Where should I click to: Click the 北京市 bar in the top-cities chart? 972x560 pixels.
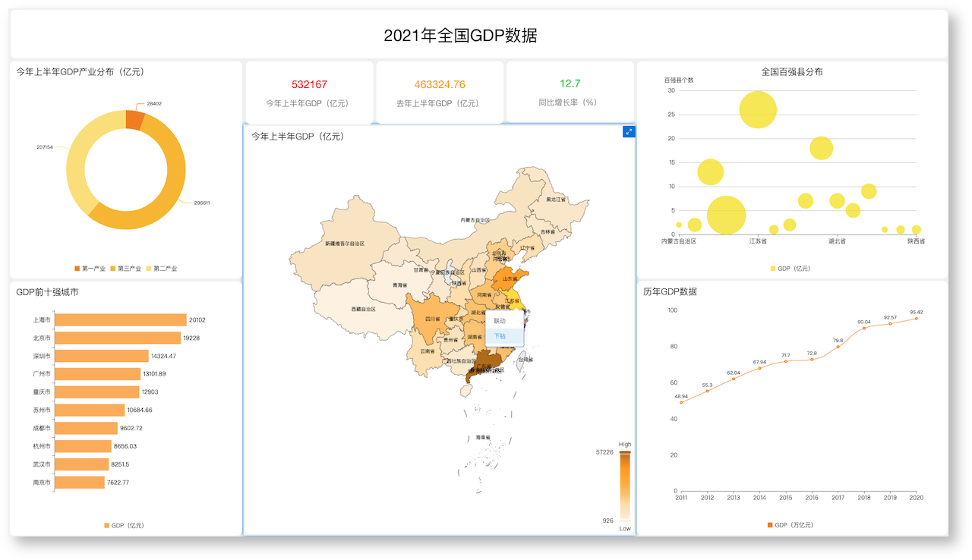pos(118,338)
